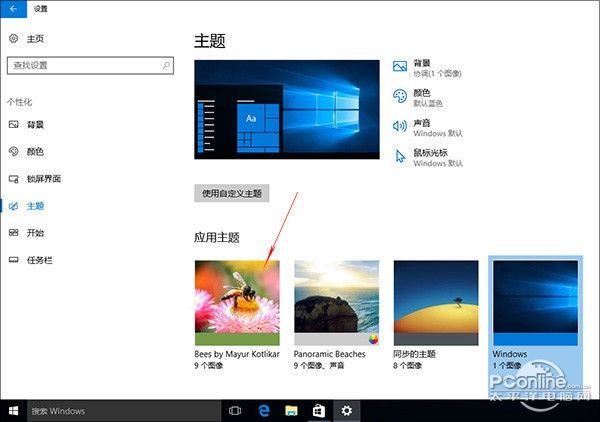Screen dimensions: 600x422
Task: Click the large current theme preview image
Action: click(x=287, y=109)
